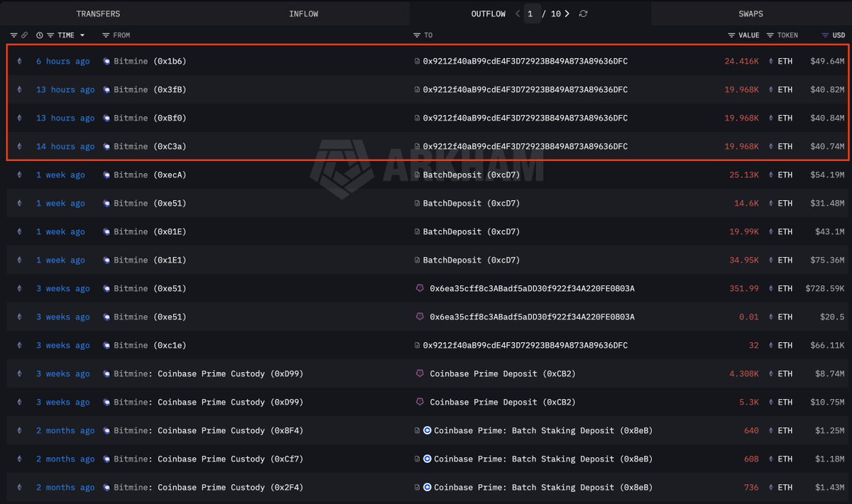Click Bitmine (0x1b6) sender entity
Image resolution: width=852 pixels, height=504 pixels.
click(150, 61)
